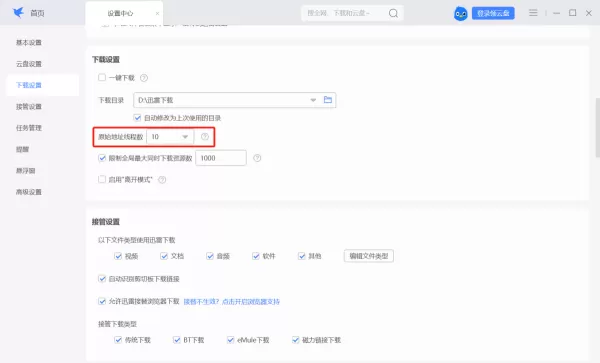Toggle the 软件 file type checkbox
Screen dimensions: 600x363
pyautogui.click(x=256, y=256)
